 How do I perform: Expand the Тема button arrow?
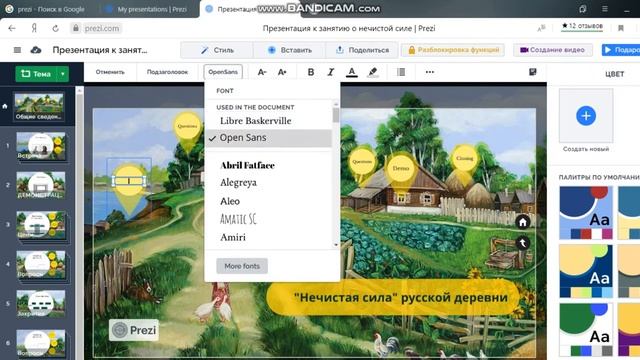[63, 74]
